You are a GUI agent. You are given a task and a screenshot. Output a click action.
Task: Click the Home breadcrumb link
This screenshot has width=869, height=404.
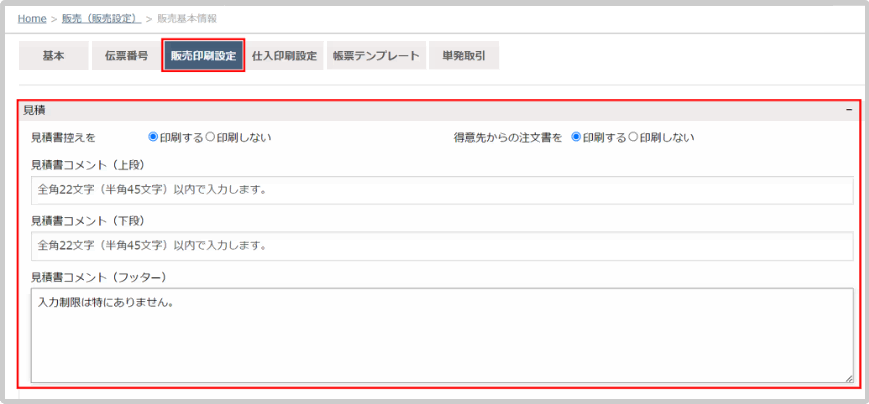click(x=32, y=18)
